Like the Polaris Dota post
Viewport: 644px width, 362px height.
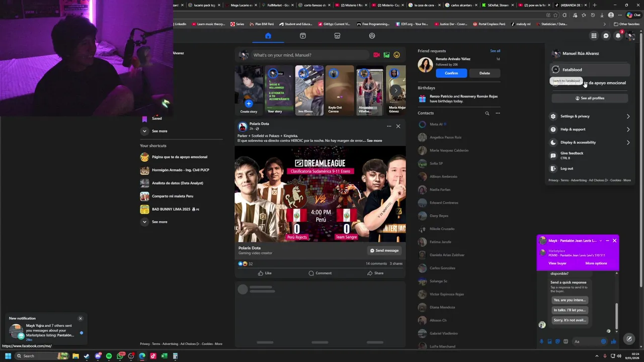(x=265, y=273)
